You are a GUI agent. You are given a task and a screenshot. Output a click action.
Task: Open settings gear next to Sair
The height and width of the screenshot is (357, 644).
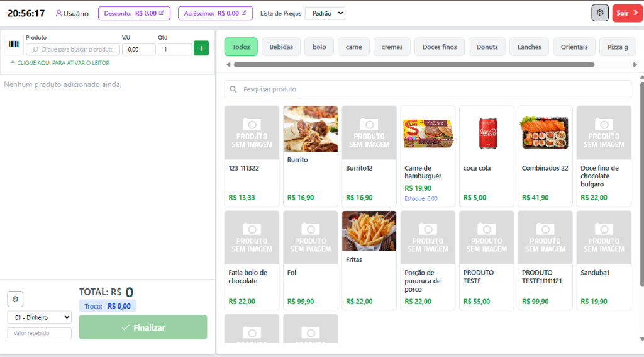tap(599, 13)
